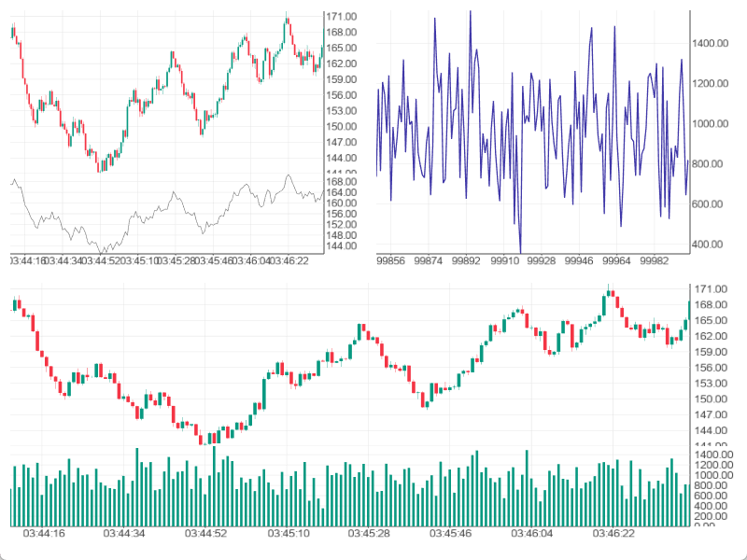Image resolution: width=747 pixels, height=560 pixels.
Task: Click the 156.00 label on the bottom chart's price axis
Action: tap(711, 368)
